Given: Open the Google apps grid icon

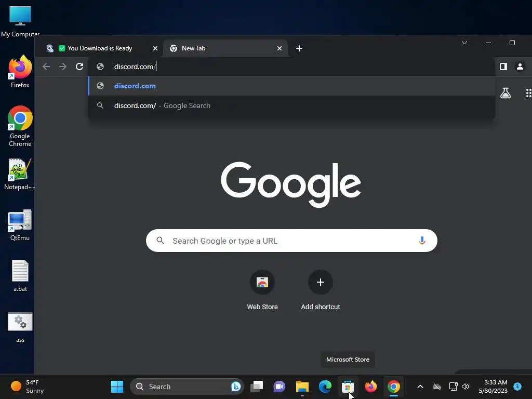Looking at the screenshot, I should [528, 93].
